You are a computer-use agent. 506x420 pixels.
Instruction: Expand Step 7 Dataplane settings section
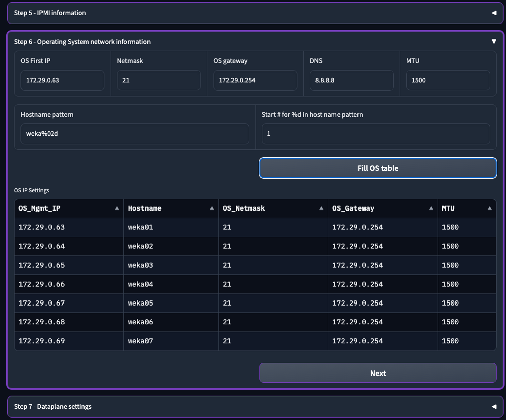(x=494, y=407)
